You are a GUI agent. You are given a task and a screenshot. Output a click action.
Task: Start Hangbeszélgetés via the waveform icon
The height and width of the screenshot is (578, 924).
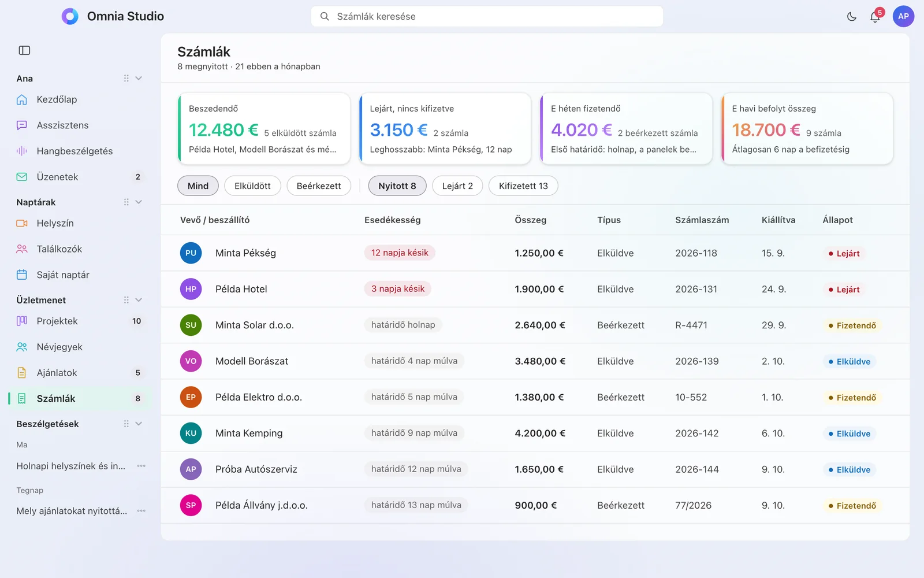click(22, 151)
